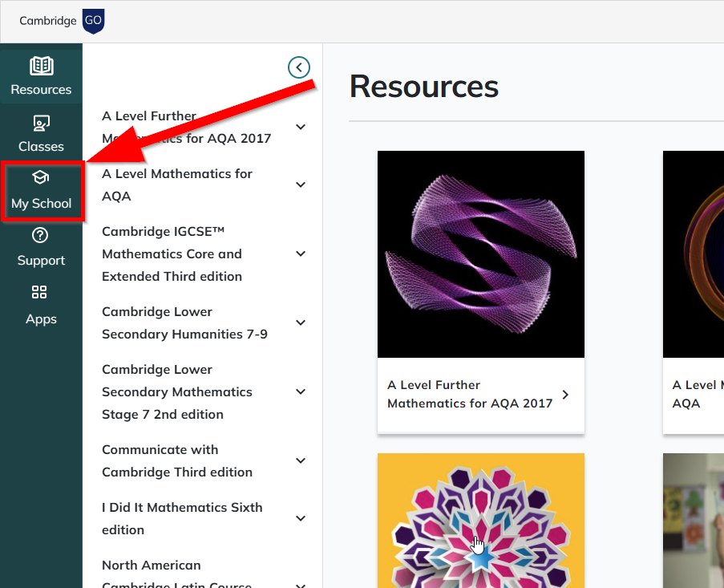Viewport: 724px width, 588px height.
Task: Select Resources label in the left navigation
Action: [41, 90]
